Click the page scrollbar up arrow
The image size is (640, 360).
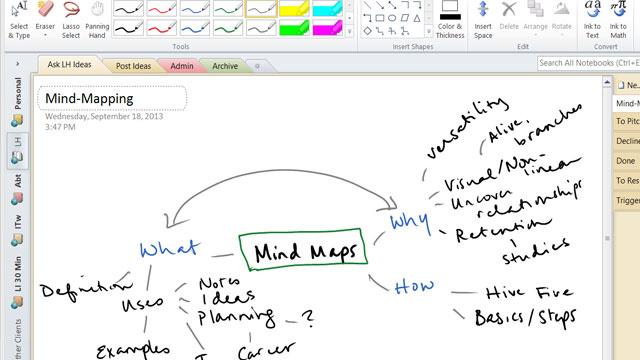coord(607,82)
